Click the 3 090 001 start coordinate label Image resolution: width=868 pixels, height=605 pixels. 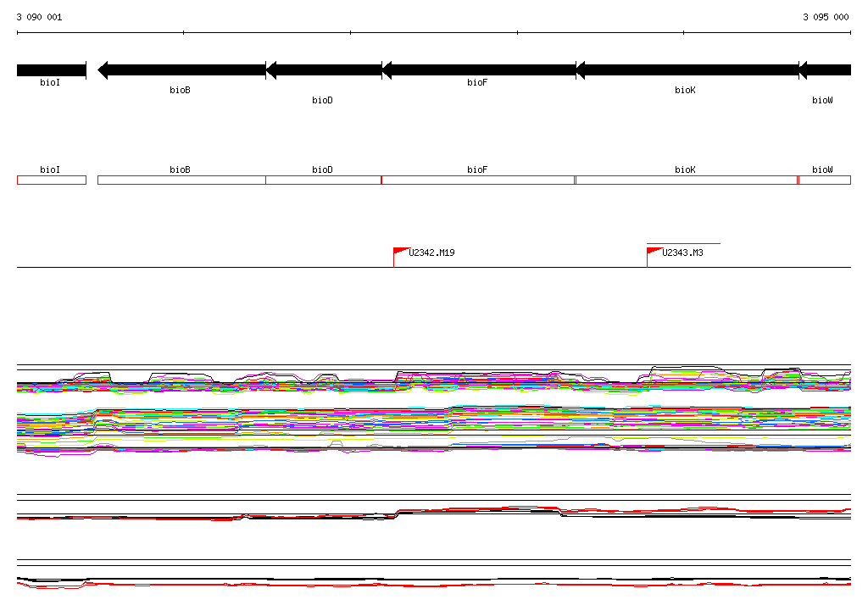(39, 17)
